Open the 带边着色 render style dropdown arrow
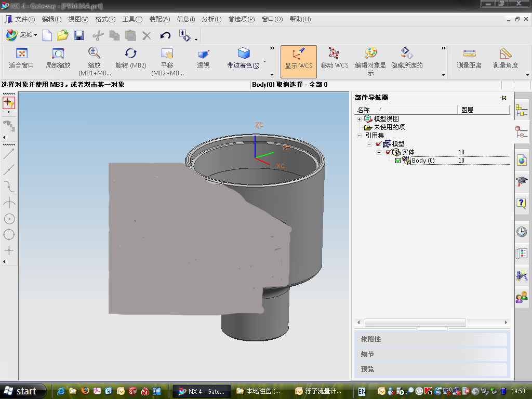Image resolution: width=532 pixels, height=399 pixels. [x=264, y=62]
